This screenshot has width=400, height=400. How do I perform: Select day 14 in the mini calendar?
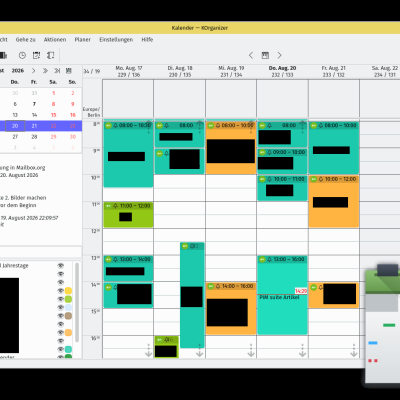(x=34, y=115)
